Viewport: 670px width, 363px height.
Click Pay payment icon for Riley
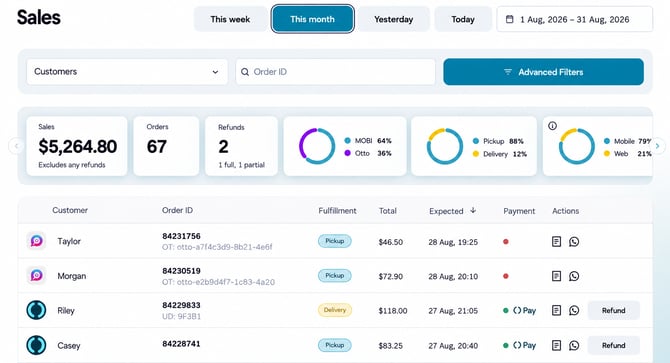point(524,310)
